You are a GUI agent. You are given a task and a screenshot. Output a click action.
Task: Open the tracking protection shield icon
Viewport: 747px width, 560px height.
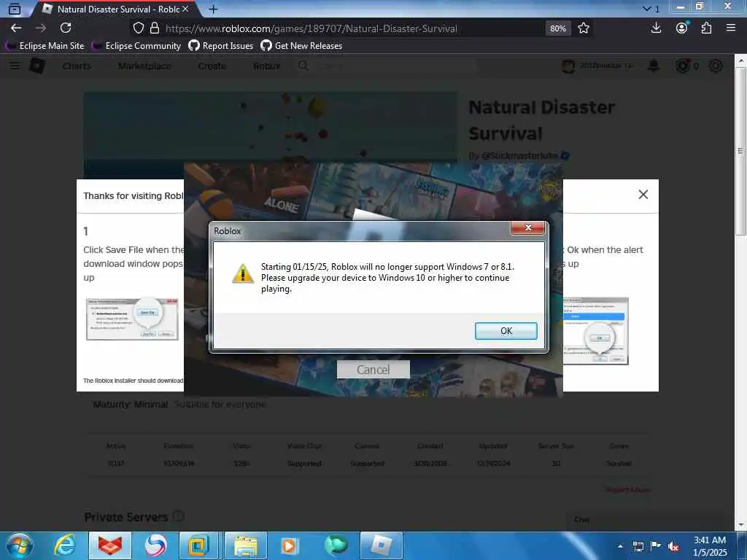pos(138,28)
